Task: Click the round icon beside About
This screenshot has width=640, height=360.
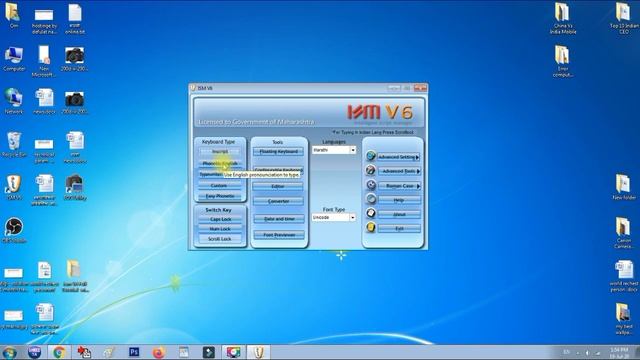Action: (x=371, y=213)
